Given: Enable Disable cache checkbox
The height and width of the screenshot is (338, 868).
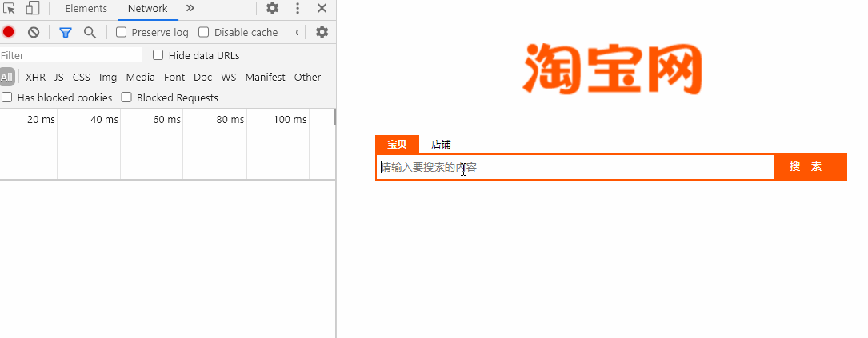Looking at the screenshot, I should [204, 32].
